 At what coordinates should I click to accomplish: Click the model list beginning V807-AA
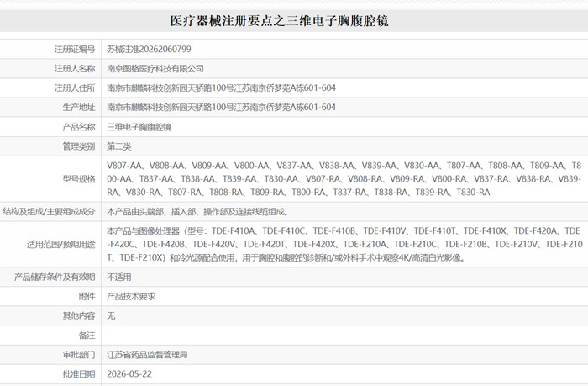click(x=344, y=179)
